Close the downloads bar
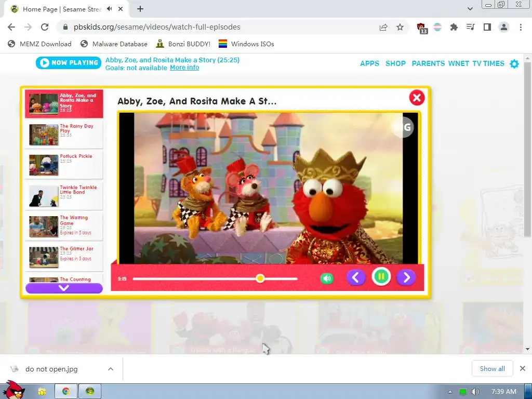 tap(523, 368)
